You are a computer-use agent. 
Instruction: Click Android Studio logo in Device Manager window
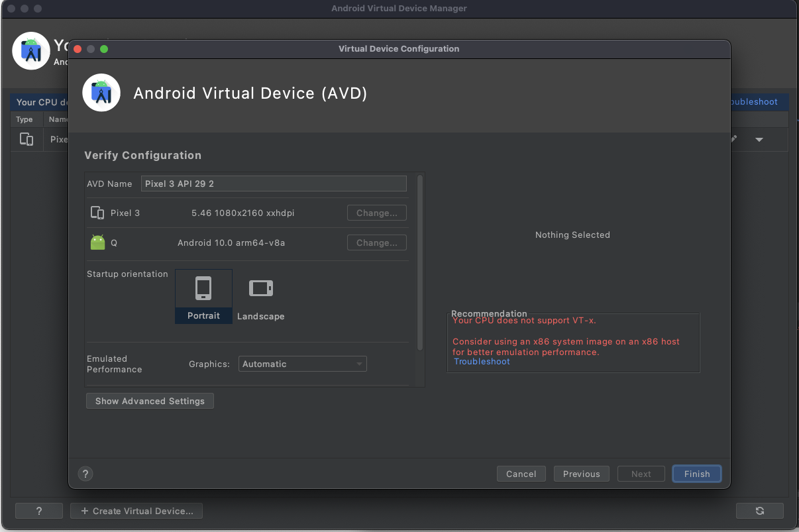point(31,50)
